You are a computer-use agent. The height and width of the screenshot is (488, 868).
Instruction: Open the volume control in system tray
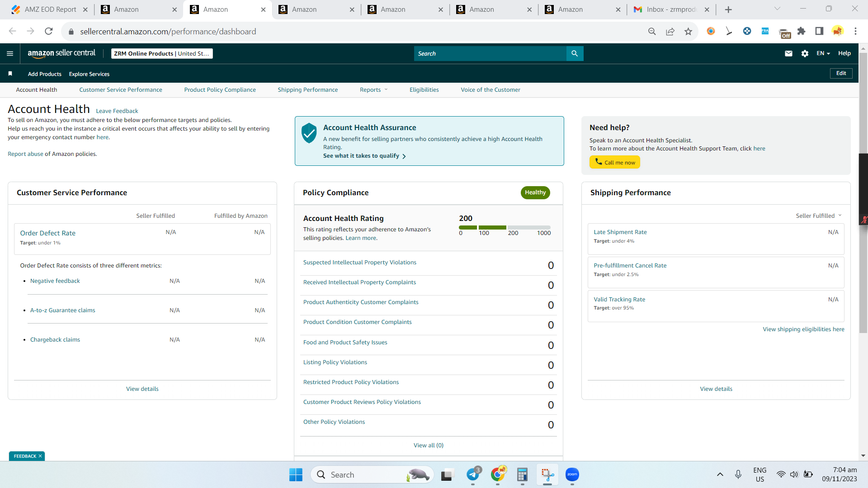pos(794,474)
